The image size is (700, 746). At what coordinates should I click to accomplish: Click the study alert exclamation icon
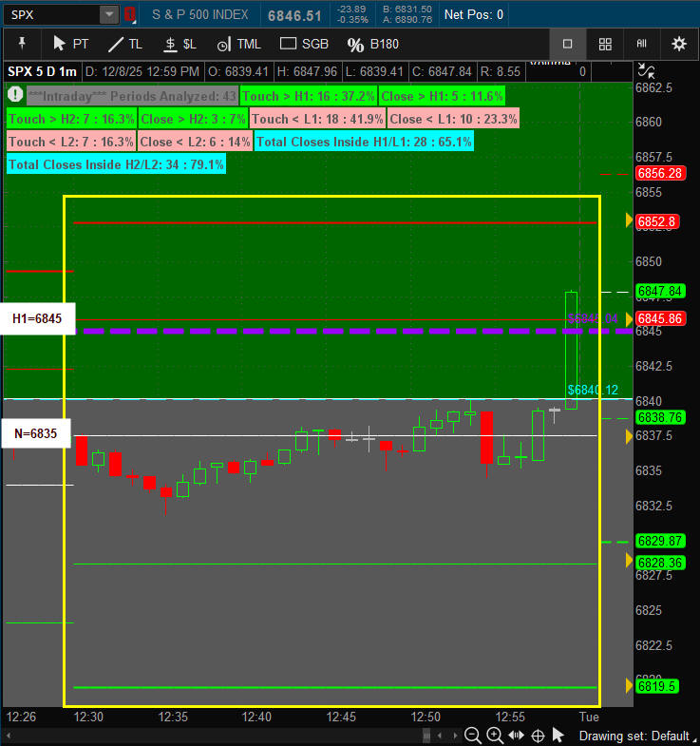(x=15, y=95)
